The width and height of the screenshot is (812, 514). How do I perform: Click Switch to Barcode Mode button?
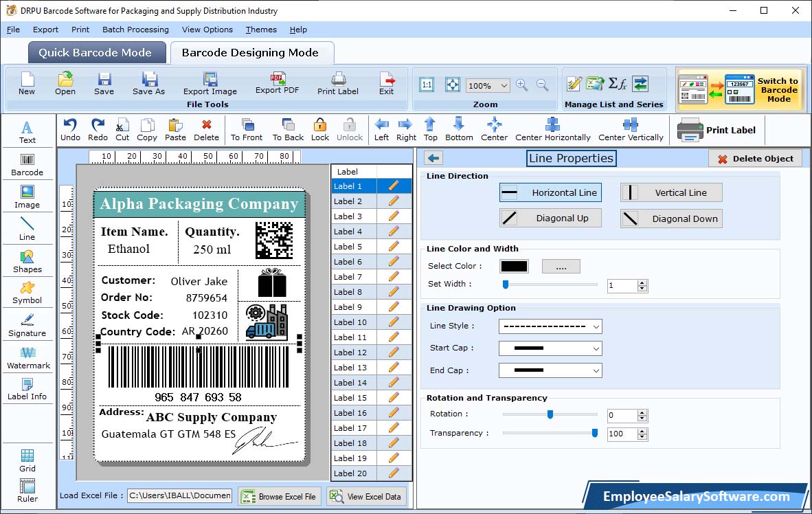(741, 89)
